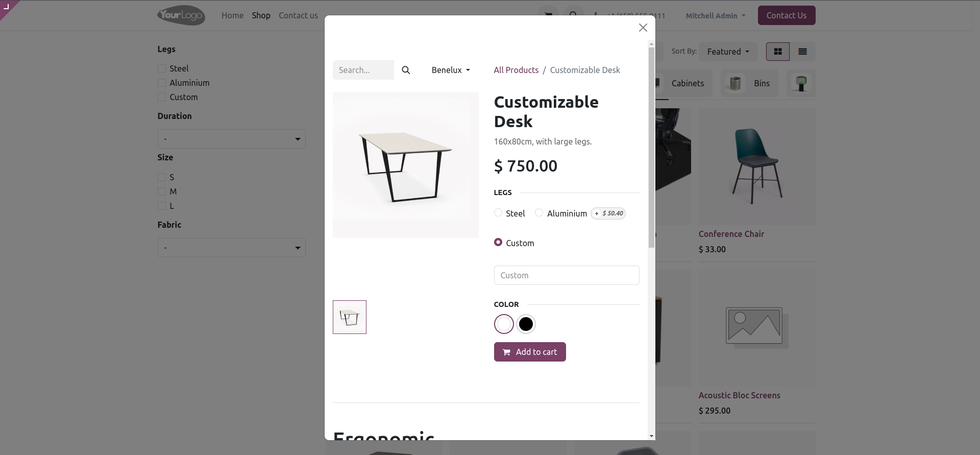Check the Aluminium legs filter checkbox
This screenshot has width=980, height=455.
[162, 83]
